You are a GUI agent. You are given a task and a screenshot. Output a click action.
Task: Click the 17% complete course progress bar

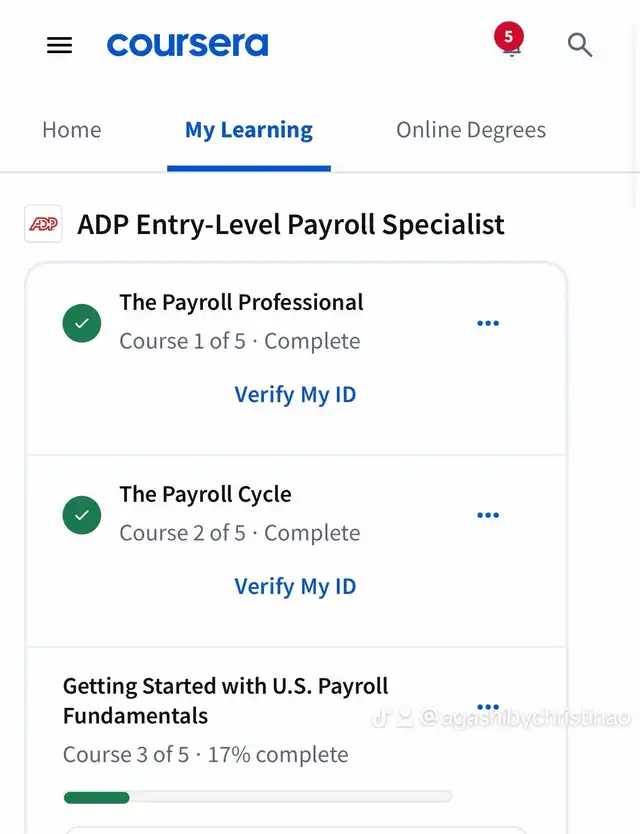[x=257, y=797]
